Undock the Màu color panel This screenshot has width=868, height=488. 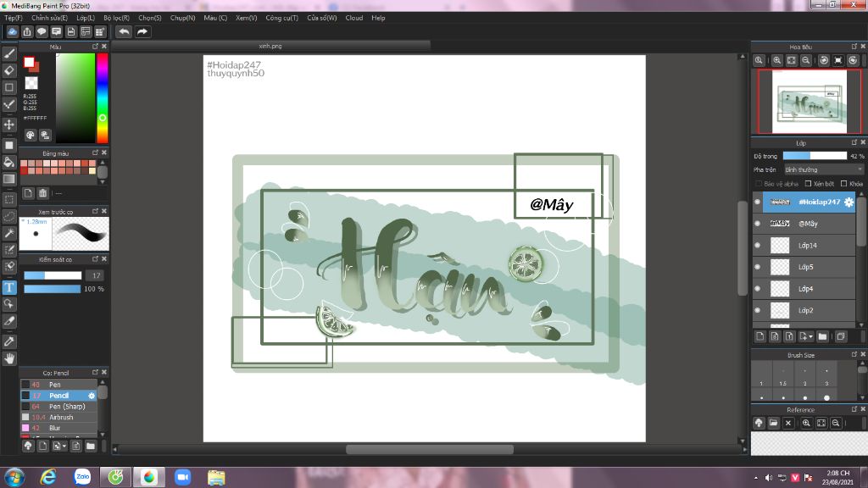tap(95, 47)
